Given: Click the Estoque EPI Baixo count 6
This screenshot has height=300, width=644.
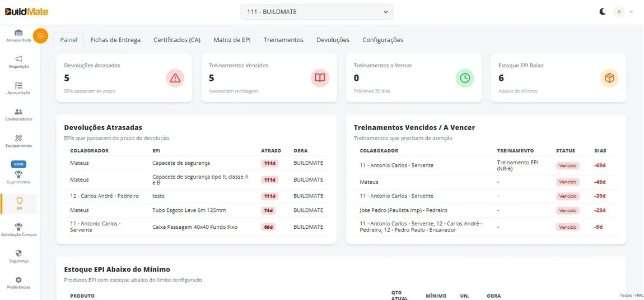Looking at the screenshot, I should (x=501, y=78).
